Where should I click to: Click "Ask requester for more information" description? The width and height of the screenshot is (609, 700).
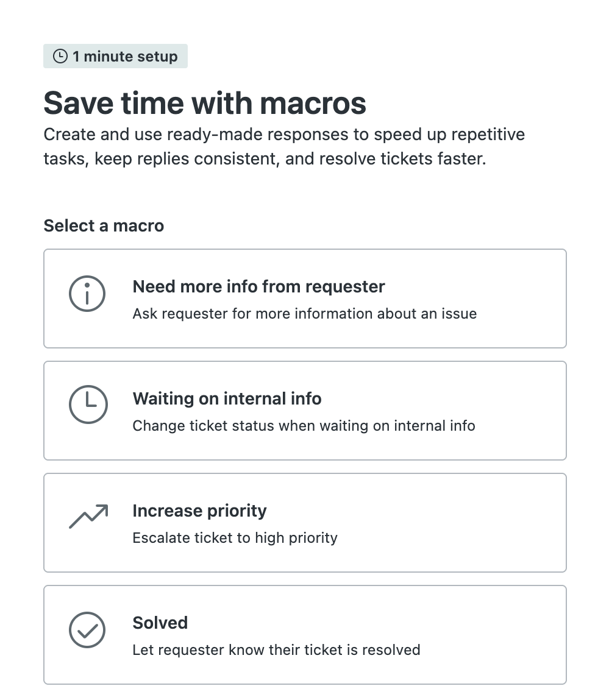click(304, 314)
